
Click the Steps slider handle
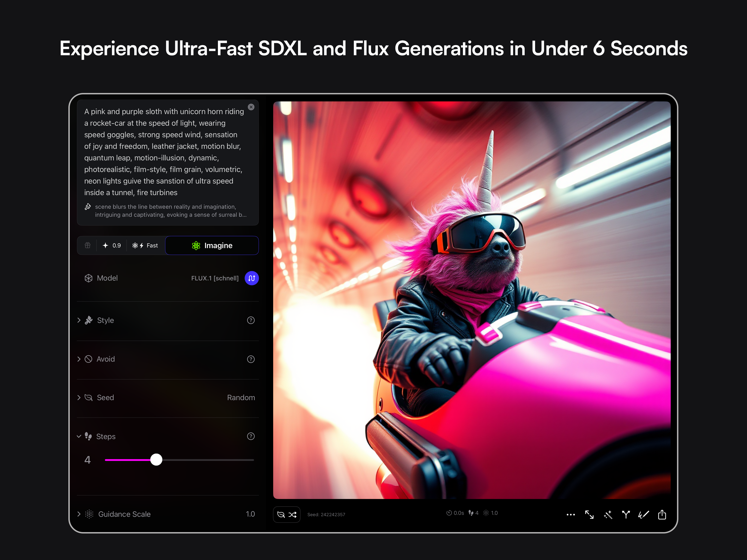pos(156,460)
